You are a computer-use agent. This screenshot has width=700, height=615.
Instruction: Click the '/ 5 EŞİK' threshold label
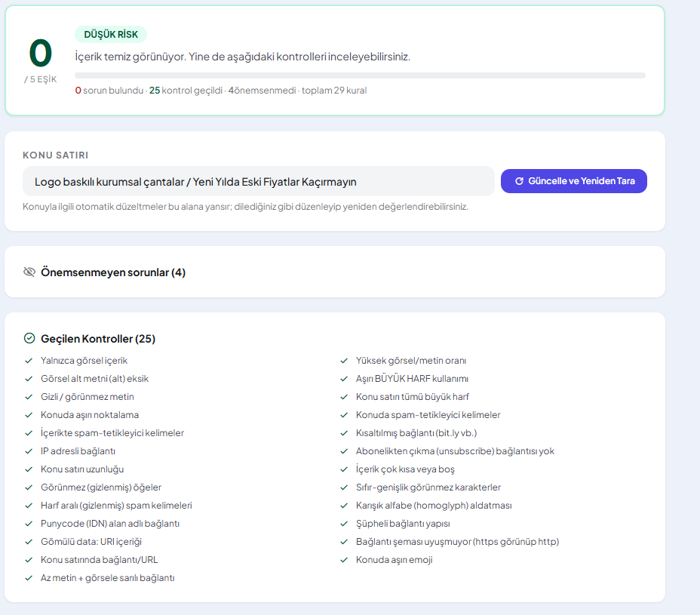41,79
